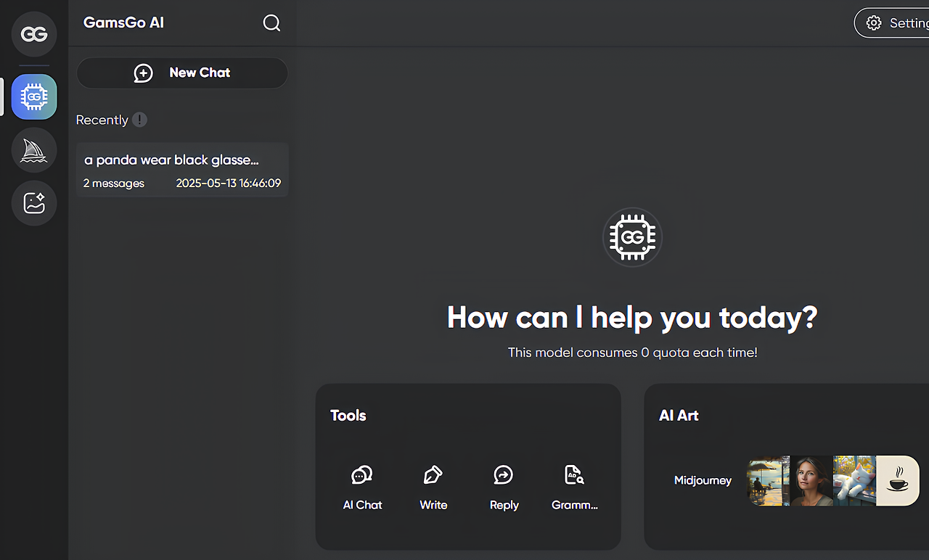
Task: Click the 'How can I help you today?' heading
Action: [632, 317]
